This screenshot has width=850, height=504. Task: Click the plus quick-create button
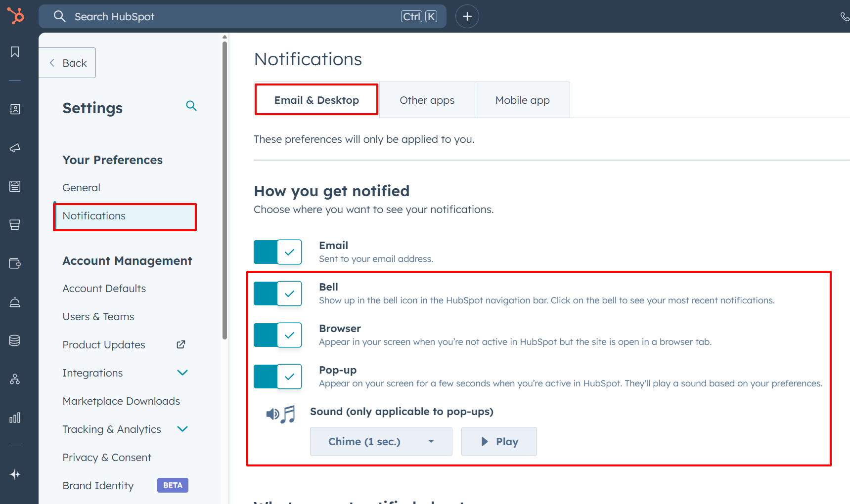[x=467, y=16]
